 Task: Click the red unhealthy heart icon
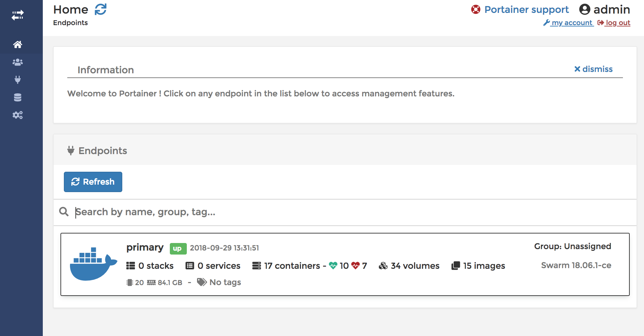[356, 266]
